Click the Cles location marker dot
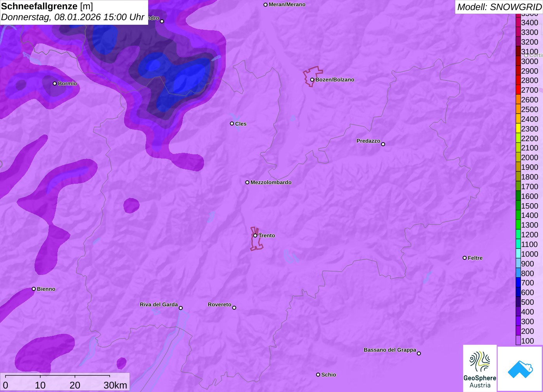 point(232,124)
